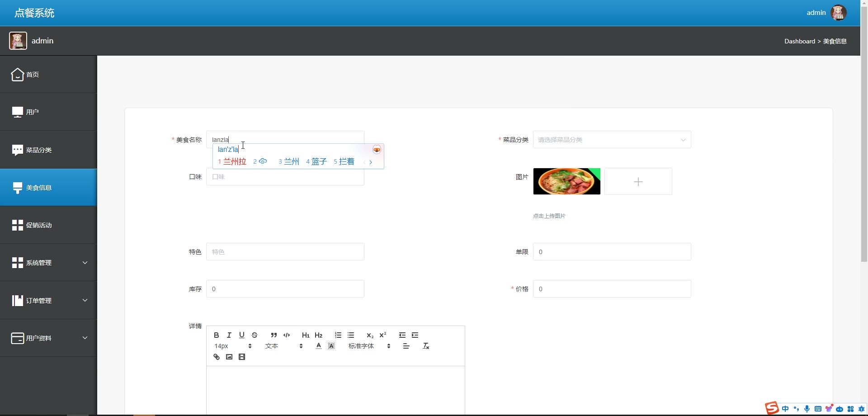Screen dimensions: 868x416
Task: Click the 单限 number field
Action: [612, 252]
